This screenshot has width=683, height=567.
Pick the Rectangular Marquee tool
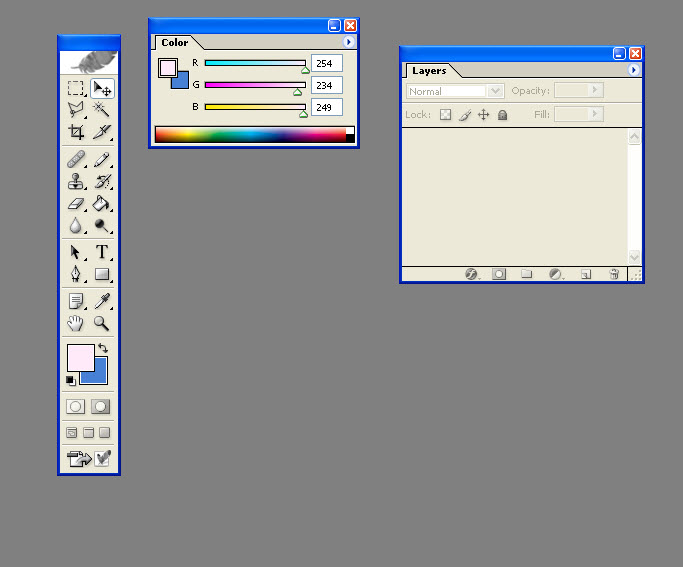(x=75, y=88)
